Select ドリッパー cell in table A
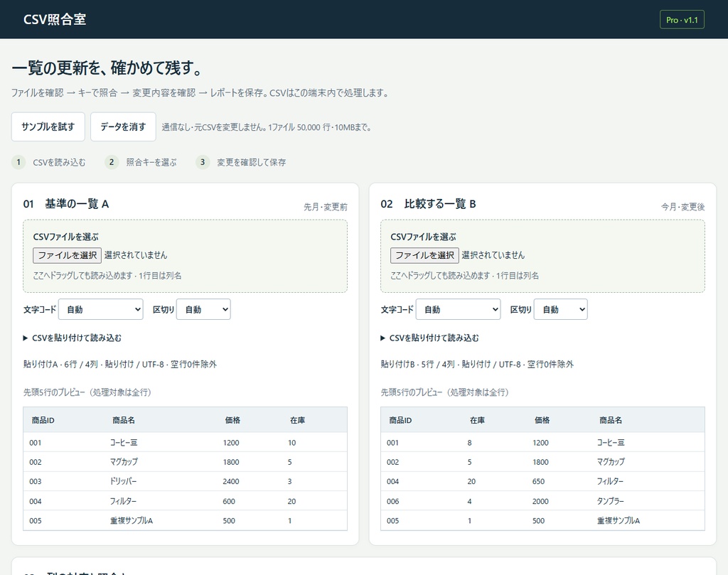The width and height of the screenshot is (728, 575). pos(123,482)
